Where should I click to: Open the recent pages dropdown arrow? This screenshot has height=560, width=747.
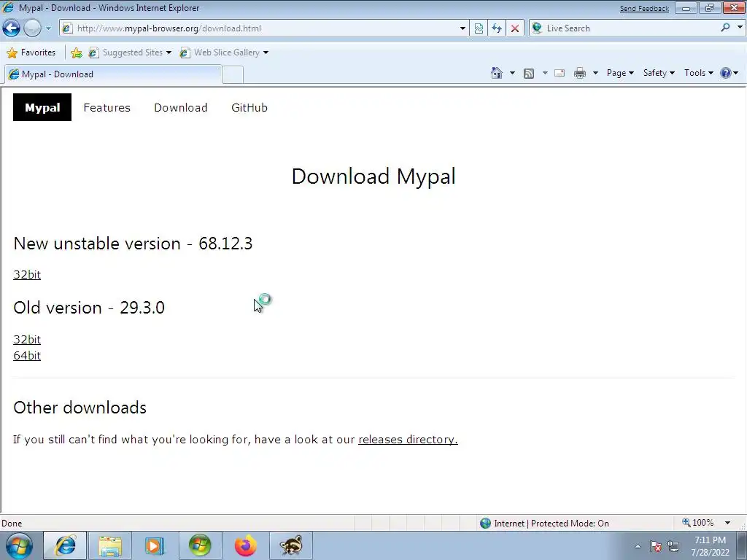[x=49, y=28]
